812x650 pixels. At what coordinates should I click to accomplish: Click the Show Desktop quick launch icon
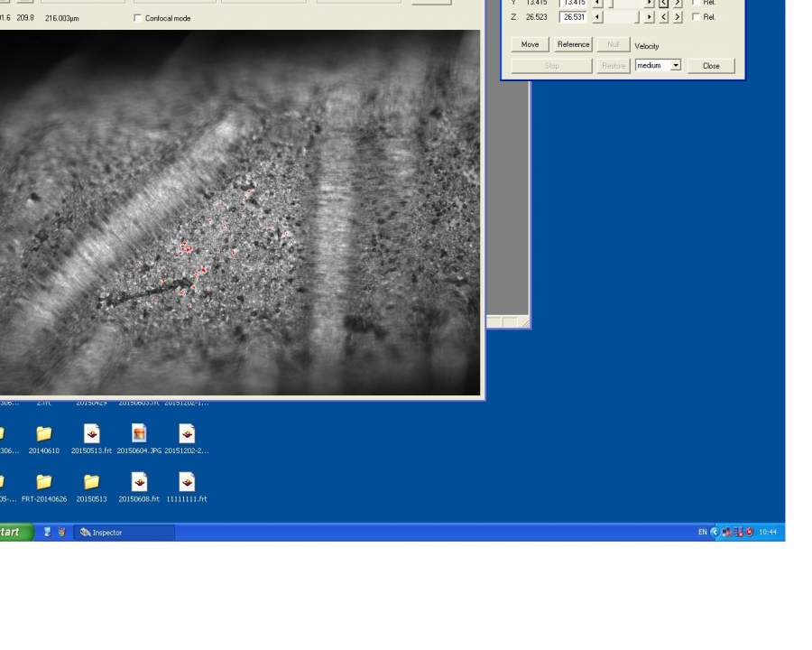[48, 532]
